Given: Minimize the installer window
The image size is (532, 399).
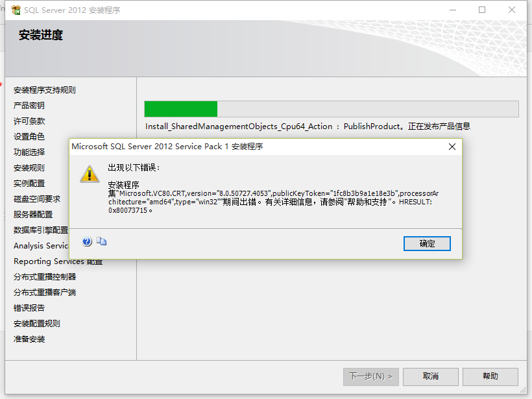Looking at the screenshot, I should pos(453,10).
